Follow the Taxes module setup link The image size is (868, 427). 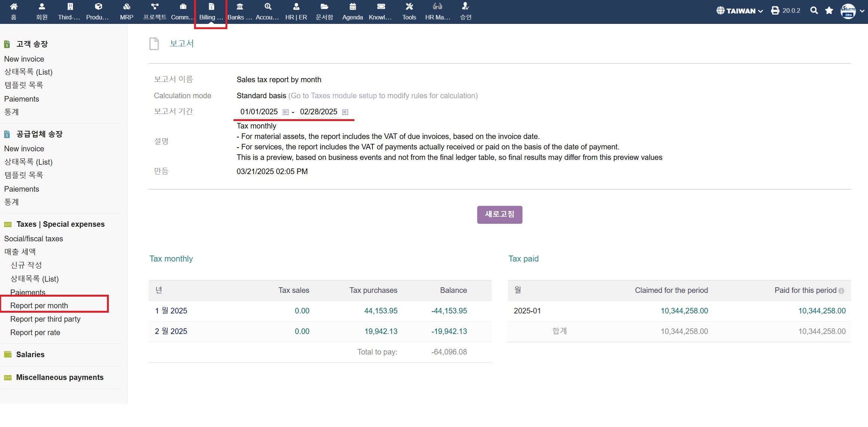point(344,96)
